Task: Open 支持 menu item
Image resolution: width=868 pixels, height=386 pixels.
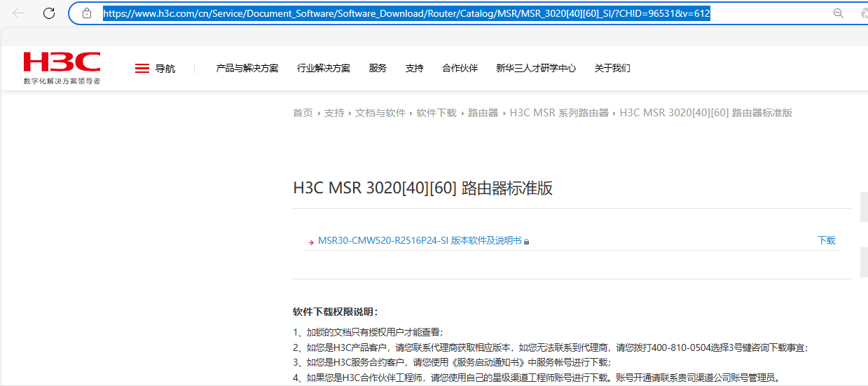Action: (x=414, y=68)
